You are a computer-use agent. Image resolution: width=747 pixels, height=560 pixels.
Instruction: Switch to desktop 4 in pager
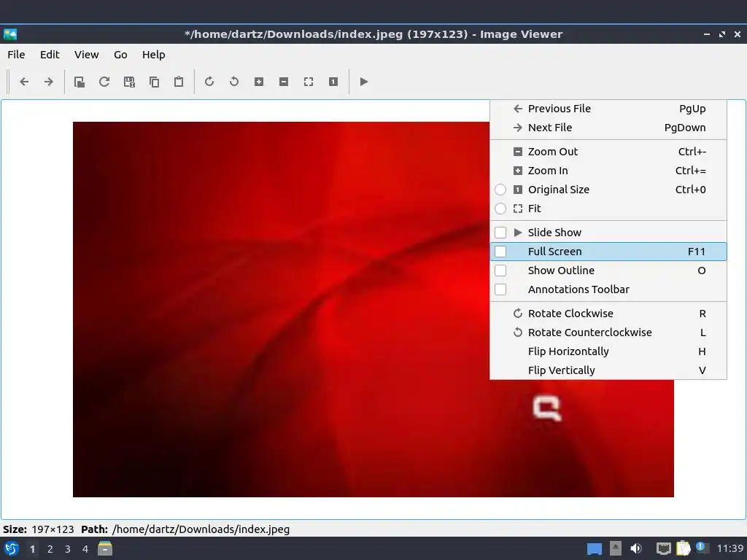(85, 549)
